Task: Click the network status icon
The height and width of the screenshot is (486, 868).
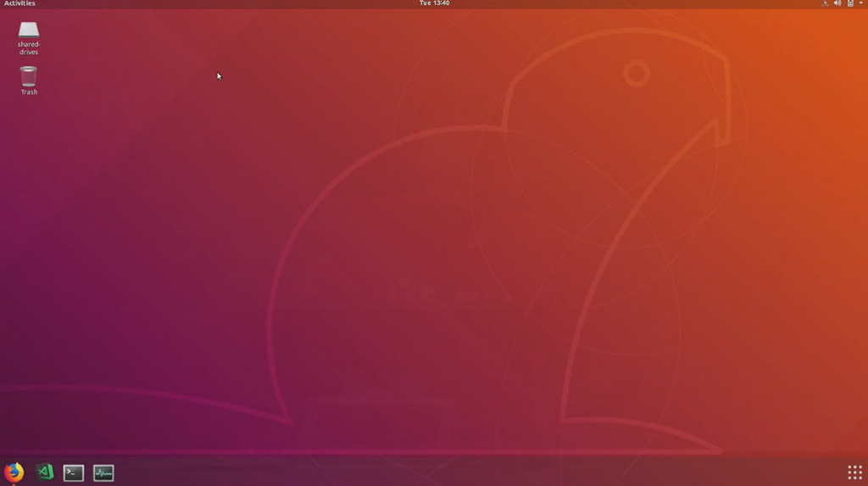Action: coord(825,3)
